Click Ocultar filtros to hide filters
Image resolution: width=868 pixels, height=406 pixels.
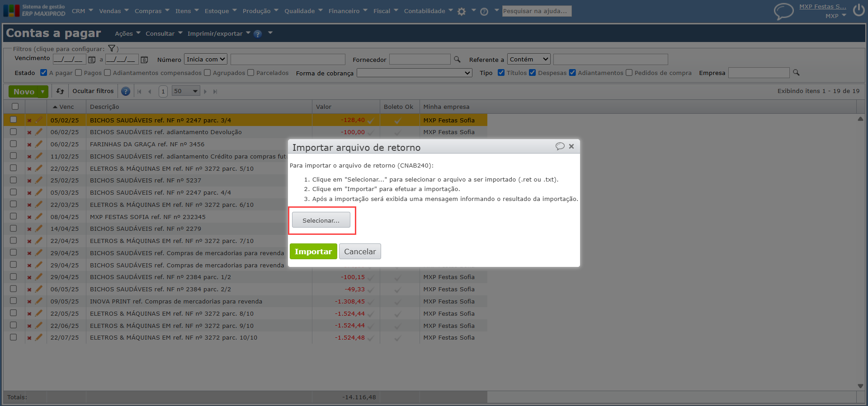coord(93,91)
